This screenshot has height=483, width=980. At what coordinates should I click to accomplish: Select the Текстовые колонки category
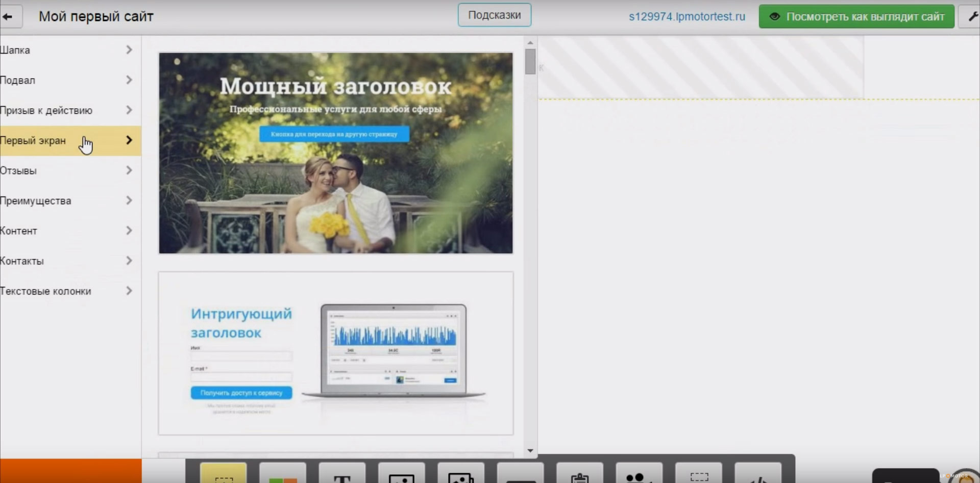(x=66, y=291)
